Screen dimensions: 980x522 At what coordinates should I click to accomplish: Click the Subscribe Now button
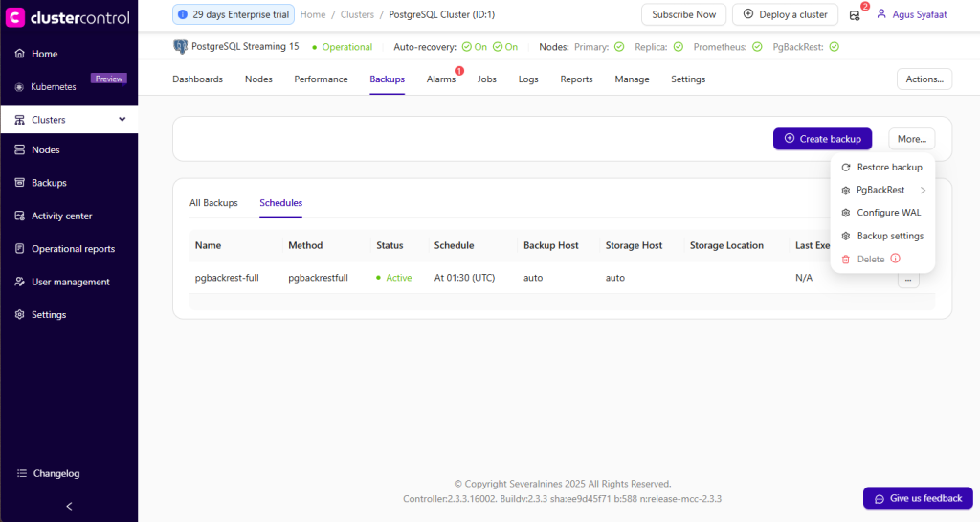(683, 15)
